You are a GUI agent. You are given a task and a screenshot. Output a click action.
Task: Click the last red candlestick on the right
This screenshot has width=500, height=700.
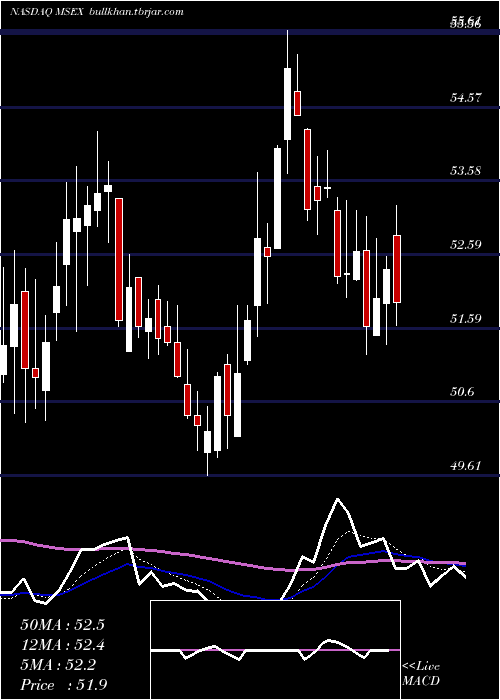point(397,269)
